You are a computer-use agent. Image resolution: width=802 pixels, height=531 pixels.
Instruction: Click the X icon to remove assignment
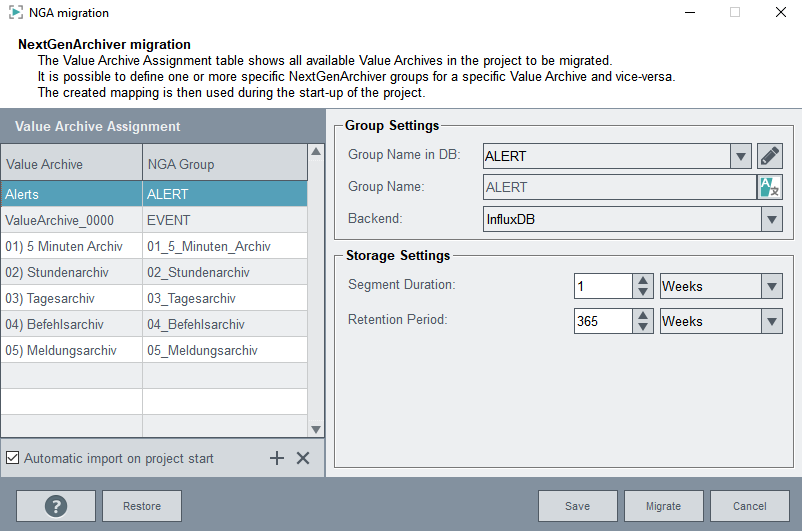[303, 458]
